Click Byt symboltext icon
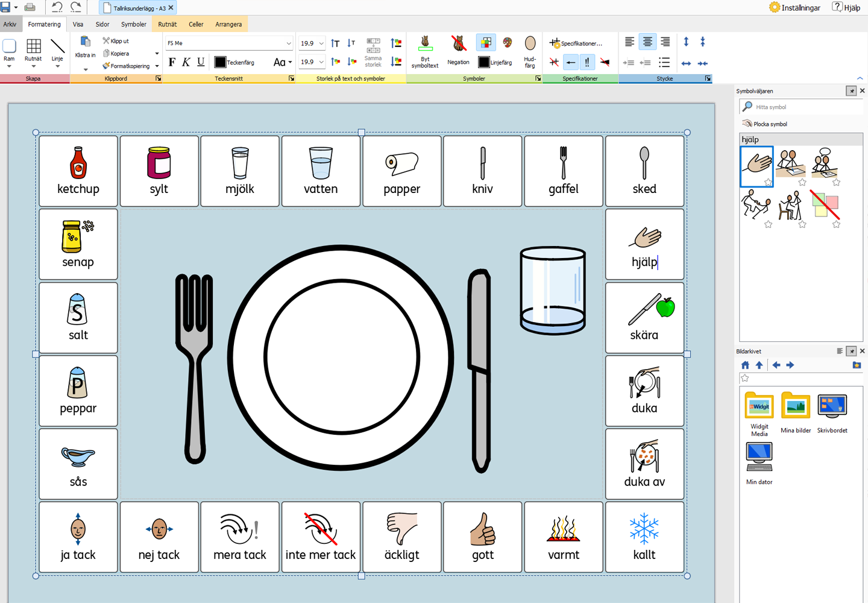Screen dimensions: 868x603 pos(425,50)
